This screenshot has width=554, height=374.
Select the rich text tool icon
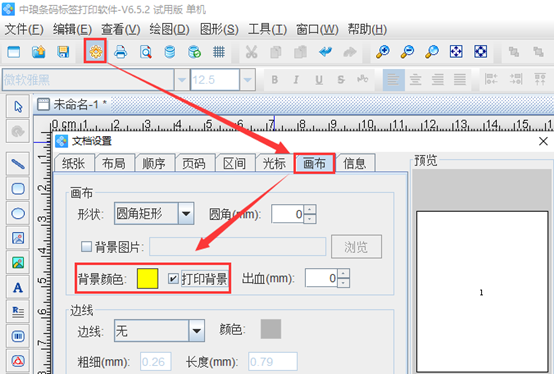[x=18, y=312]
